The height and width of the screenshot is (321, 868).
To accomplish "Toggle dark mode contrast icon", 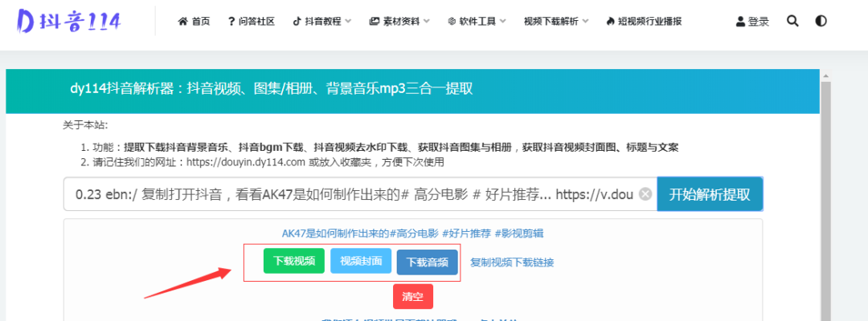I will click(x=821, y=22).
